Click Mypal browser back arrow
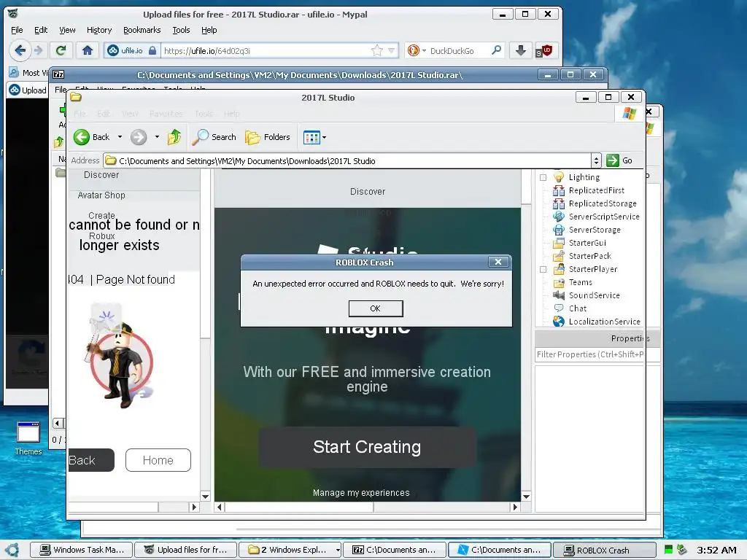 tap(20, 50)
